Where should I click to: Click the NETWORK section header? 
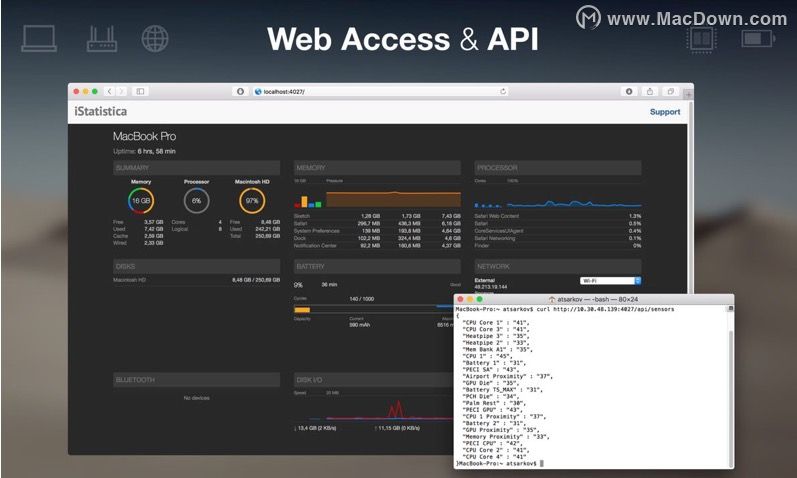(558, 266)
